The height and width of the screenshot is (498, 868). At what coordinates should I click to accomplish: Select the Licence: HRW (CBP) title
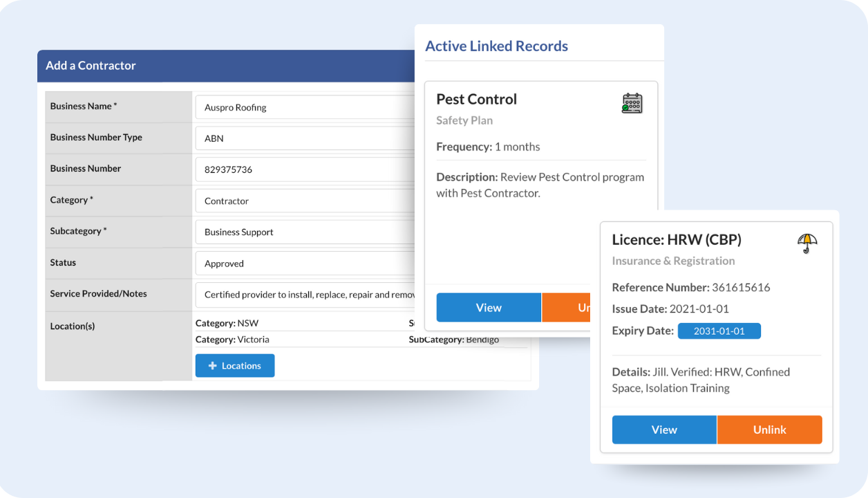coord(676,240)
